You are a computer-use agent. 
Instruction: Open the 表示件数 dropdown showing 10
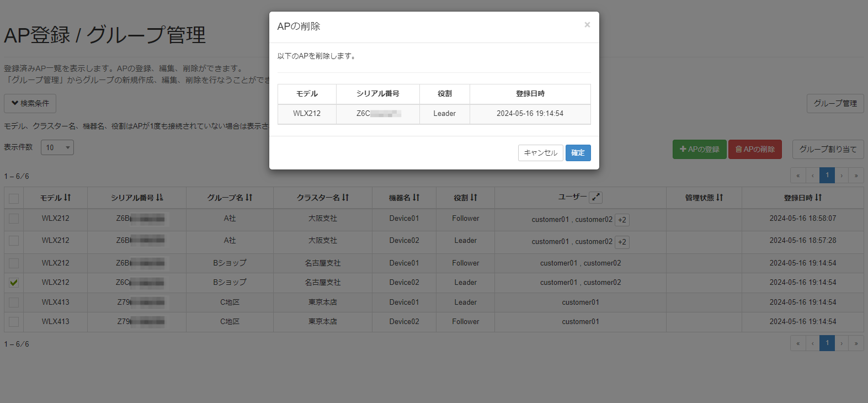[57, 147]
